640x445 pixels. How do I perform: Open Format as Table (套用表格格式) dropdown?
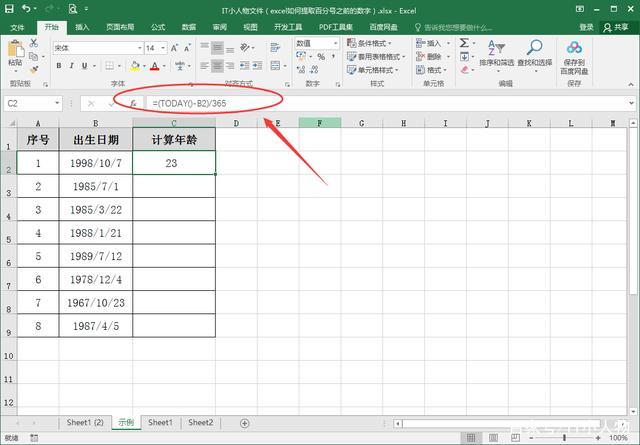tap(376, 56)
